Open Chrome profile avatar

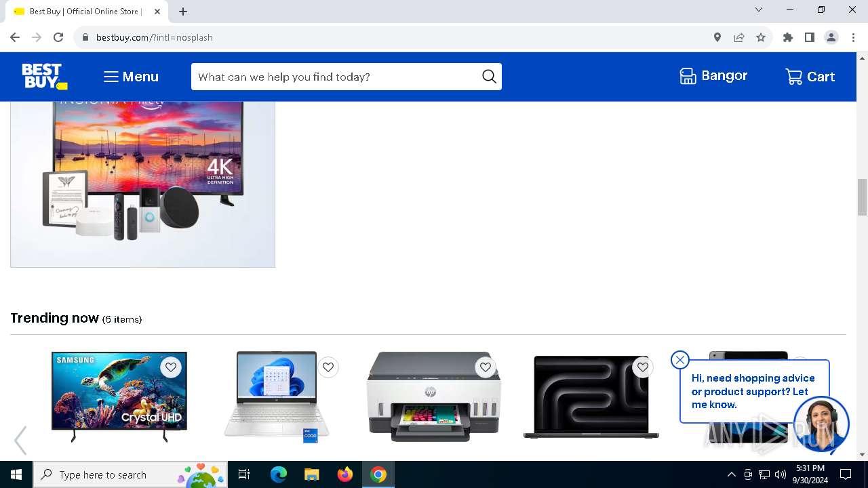coord(831,37)
